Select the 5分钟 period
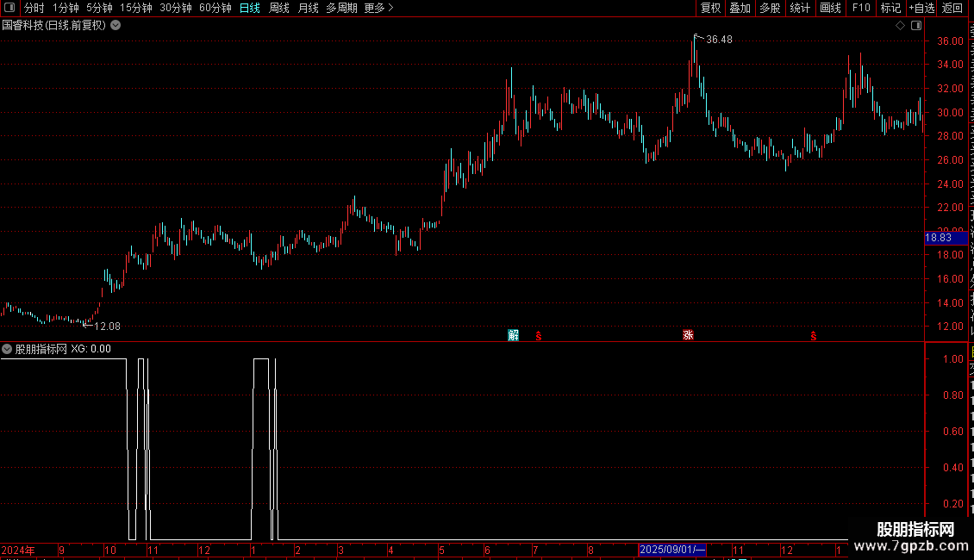Image resolution: width=974 pixels, height=560 pixels. click(x=99, y=8)
